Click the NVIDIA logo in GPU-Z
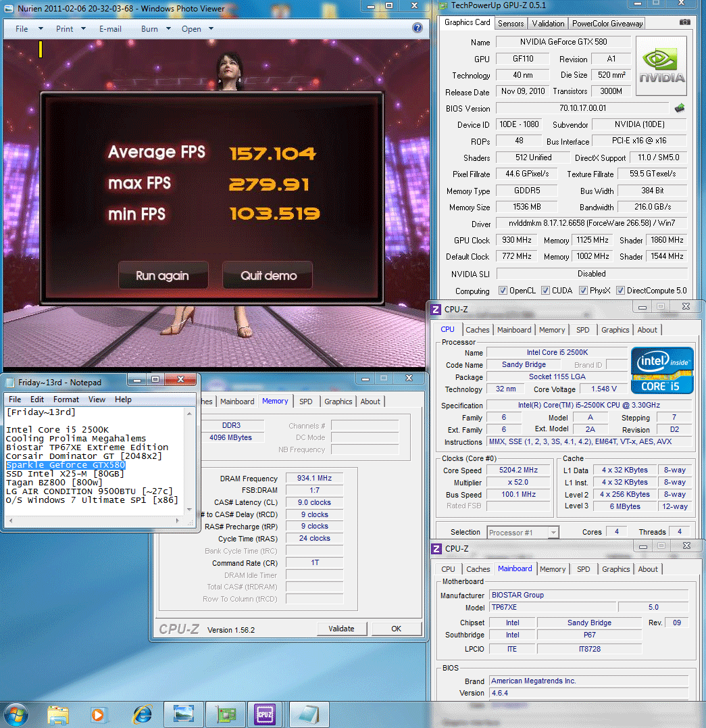 pos(661,66)
